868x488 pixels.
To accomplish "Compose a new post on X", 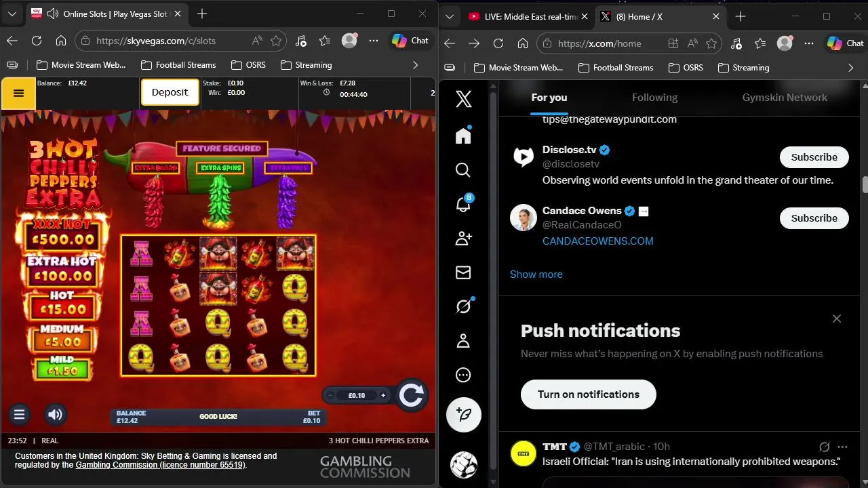I will (464, 415).
